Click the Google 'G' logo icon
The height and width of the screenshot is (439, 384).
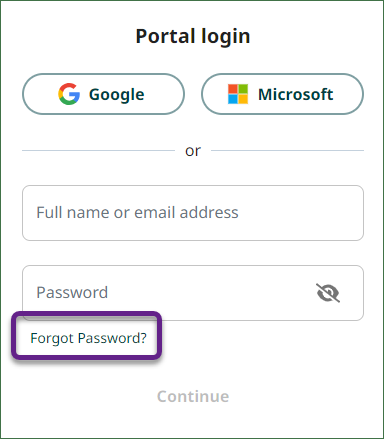69,94
